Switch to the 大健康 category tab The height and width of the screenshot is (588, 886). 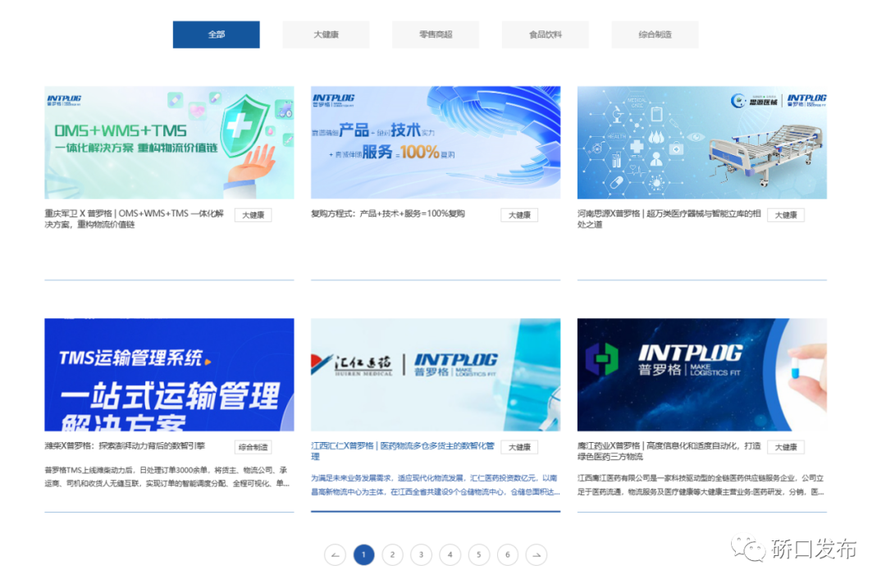pyautogui.click(x=326, y=34)
